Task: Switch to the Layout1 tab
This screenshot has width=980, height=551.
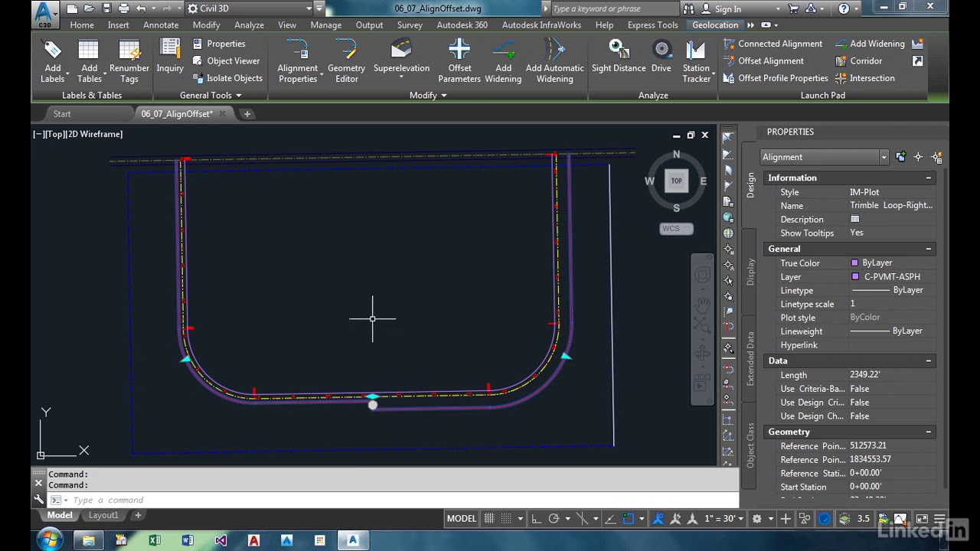Action: [103, 515]
